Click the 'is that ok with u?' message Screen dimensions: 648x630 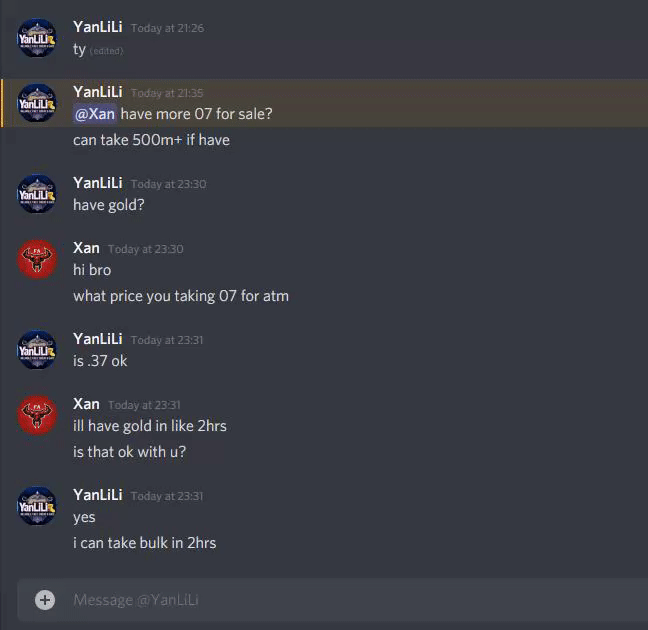[129, 452]
